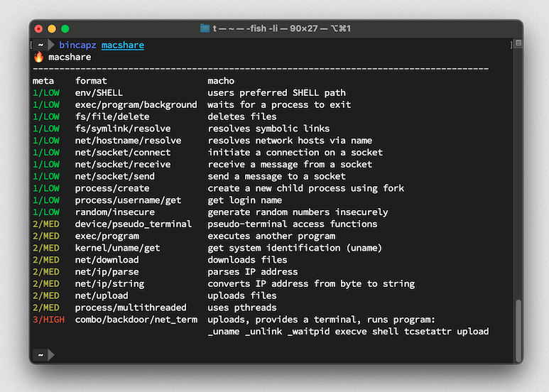Maximize the terminal with the green button
This screenshot has width=549, height=392.
click(x=65, y=28)
